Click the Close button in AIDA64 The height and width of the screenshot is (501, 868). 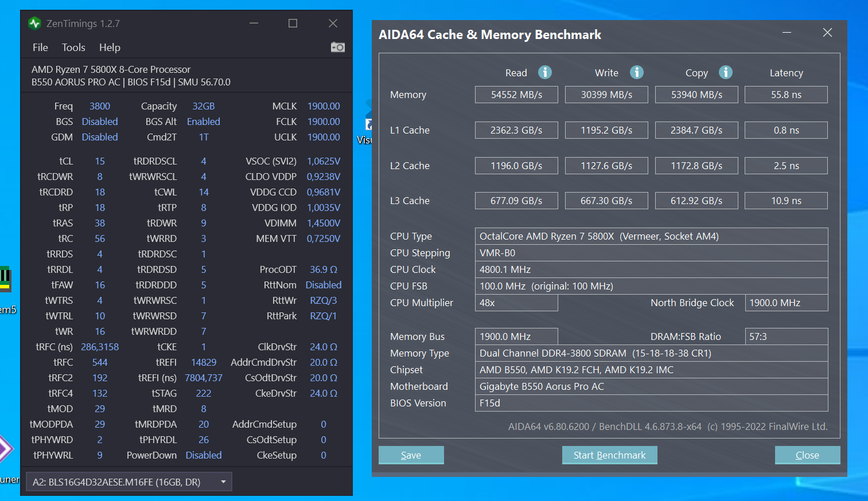pos(807,455)
